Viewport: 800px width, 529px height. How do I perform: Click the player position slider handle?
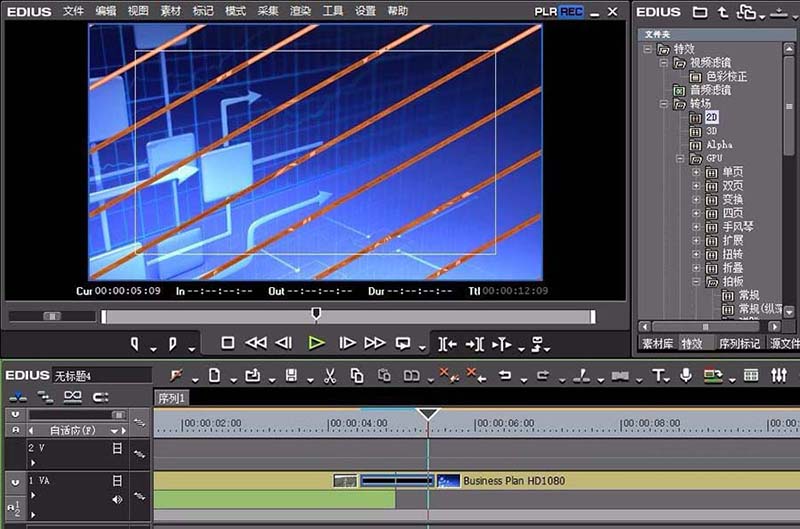[316, 313]
